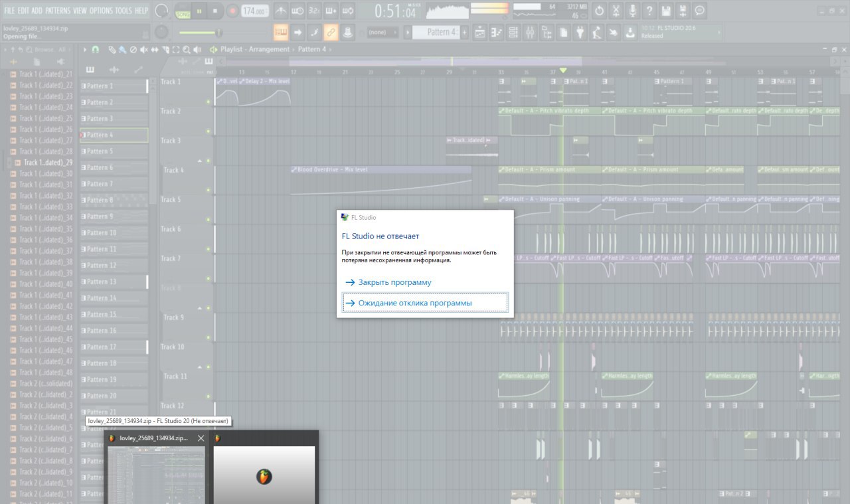
Task: Open the chat speech bubble icon
Action: pyautogui.click(x=699, y=11)
